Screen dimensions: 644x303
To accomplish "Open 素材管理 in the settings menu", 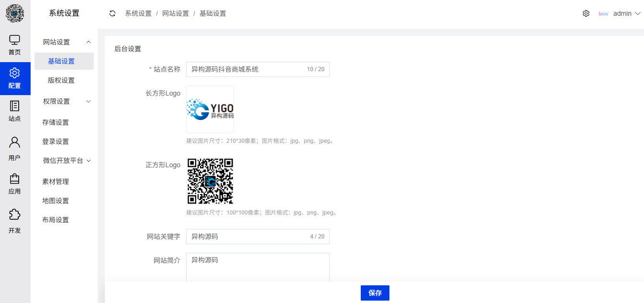I will 56,181.
